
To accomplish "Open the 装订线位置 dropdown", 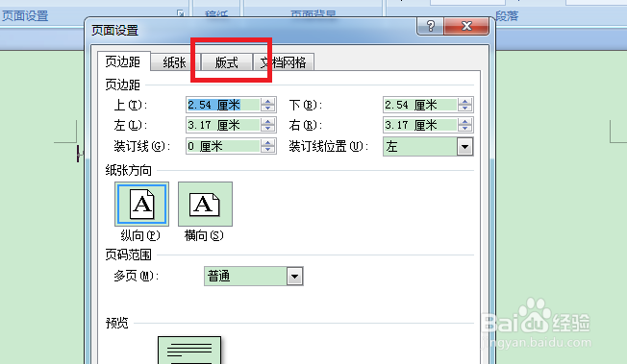I will click(x=464, y=147).
